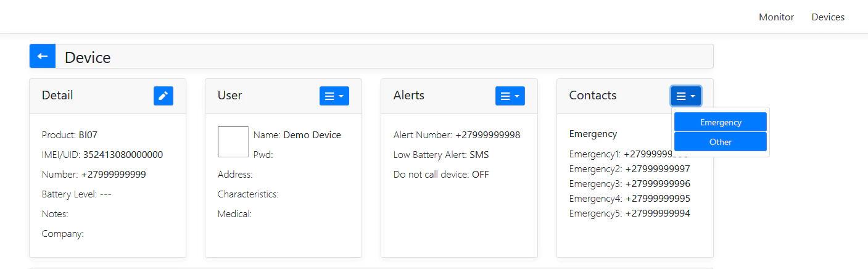Viewport: 868px width, 269px height.
Task: Click the pencil edit icon in Detail
Action: (163, 96)
